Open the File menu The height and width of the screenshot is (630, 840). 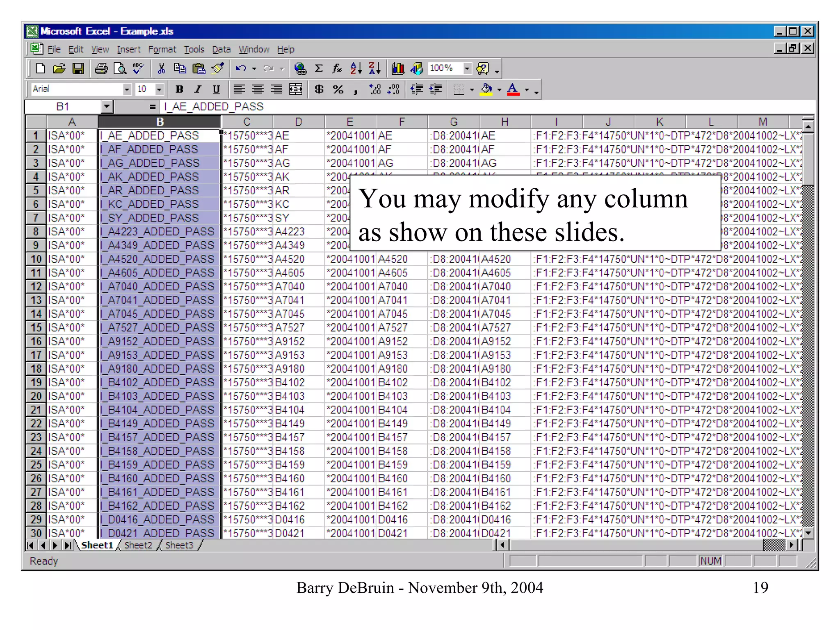pos(54,50)
